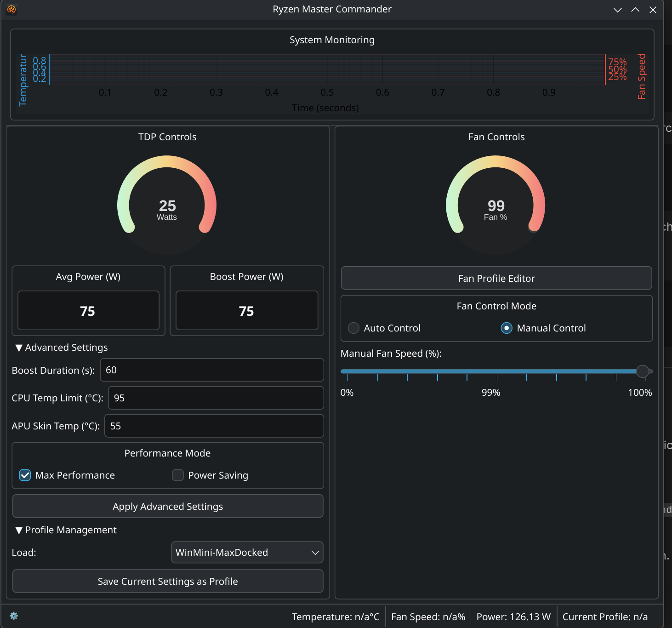
Task: Click the Avg Power value field
Action: [x=88, y=310]
